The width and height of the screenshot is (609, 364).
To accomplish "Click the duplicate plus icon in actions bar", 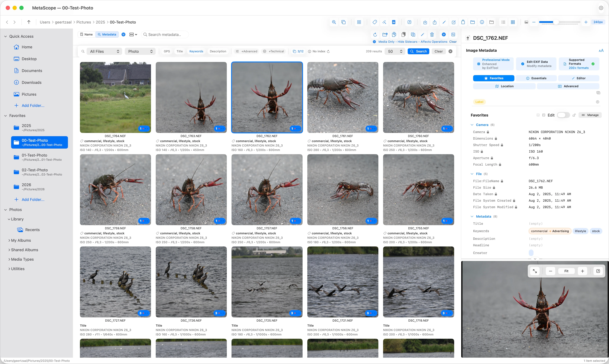I will (x=413, y=35).
